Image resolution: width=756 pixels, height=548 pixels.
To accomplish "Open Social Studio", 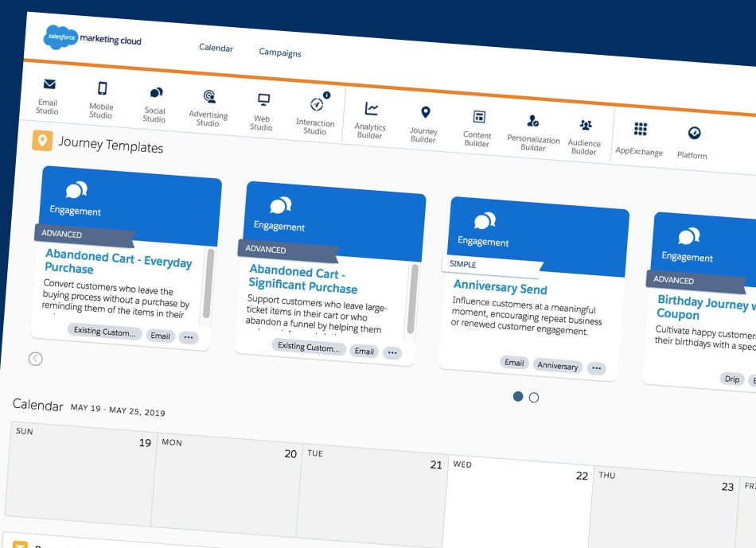I will [x=155, y=103].
